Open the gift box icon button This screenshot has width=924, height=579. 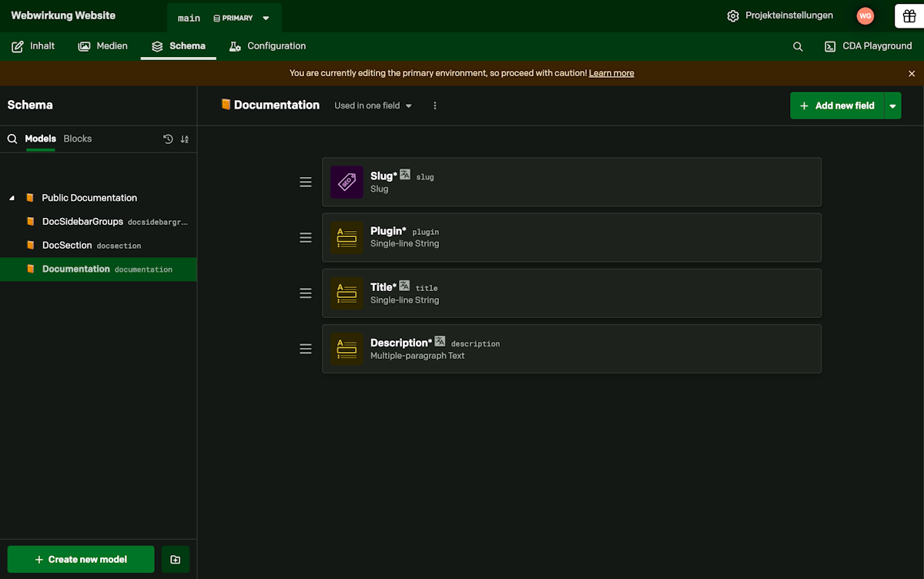[909, 15]
